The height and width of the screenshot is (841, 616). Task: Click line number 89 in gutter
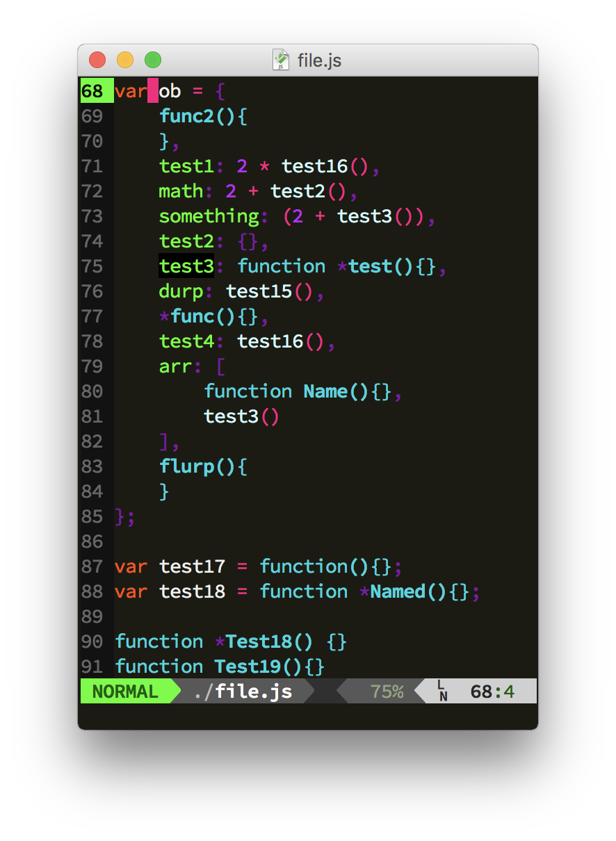point(92,617)
